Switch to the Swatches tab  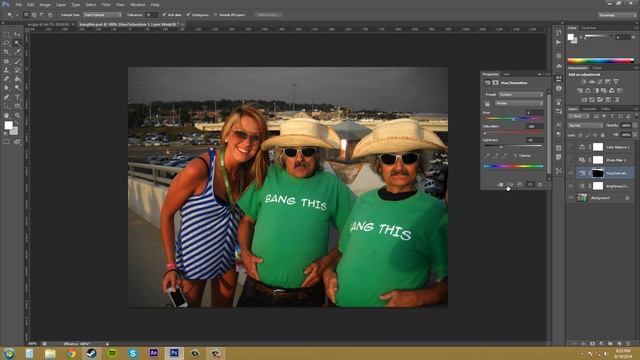click(589, 28)
